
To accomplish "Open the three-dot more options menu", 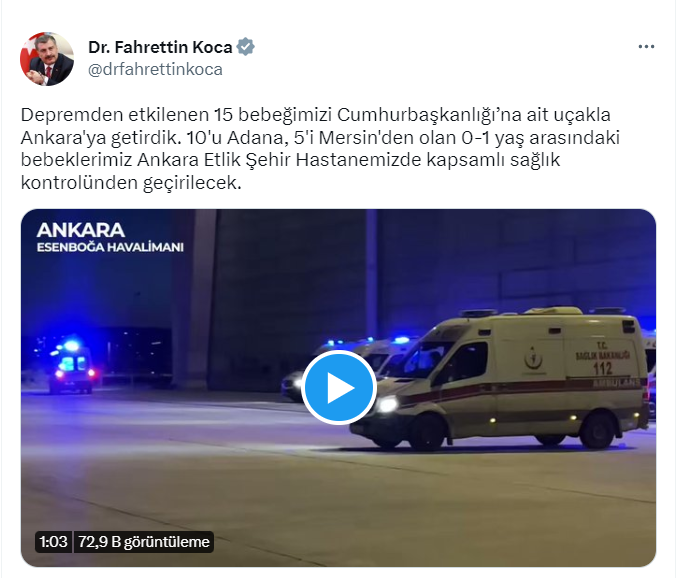I will (646, 47).
